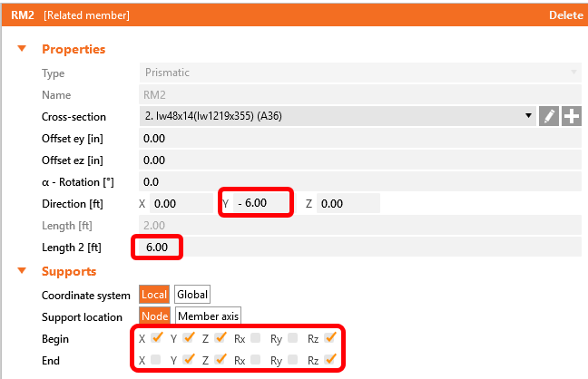Click the Direction Y input field

[x=261, y=203]
